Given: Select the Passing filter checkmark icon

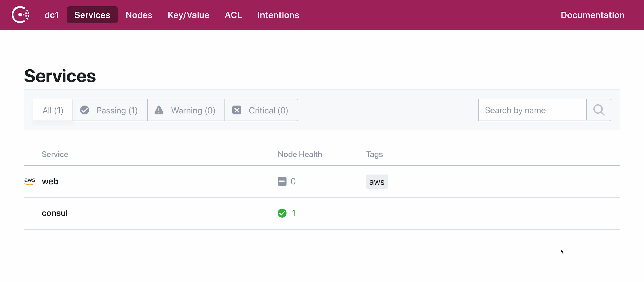Looking at the screenshot, I should coord(85,110).
